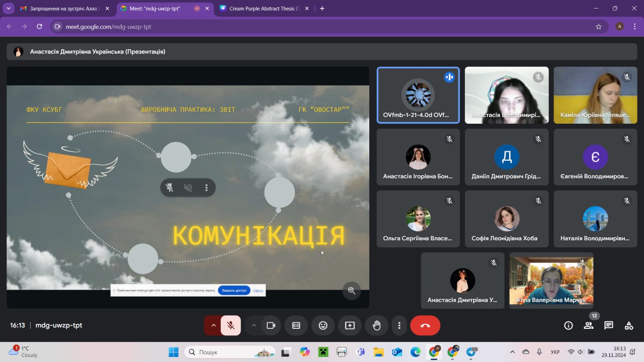
Task: Open the Activities shapes icon
Action: (629, 325)
